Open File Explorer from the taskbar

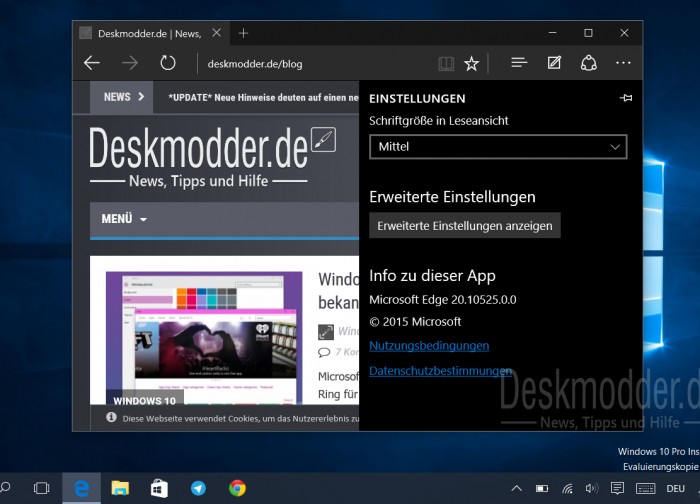coord(120,488)
